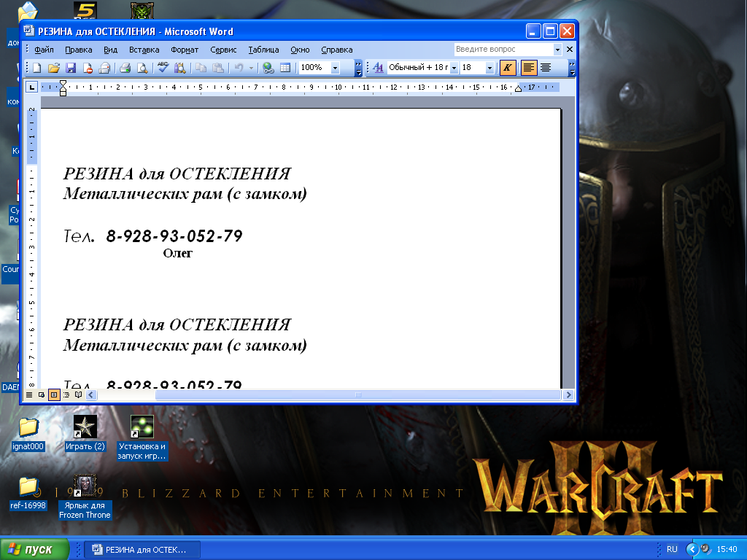Viewport: 747px width, 560px height.
Task: Expand Formatting toolbar options chevron
Action: [572, 68]
